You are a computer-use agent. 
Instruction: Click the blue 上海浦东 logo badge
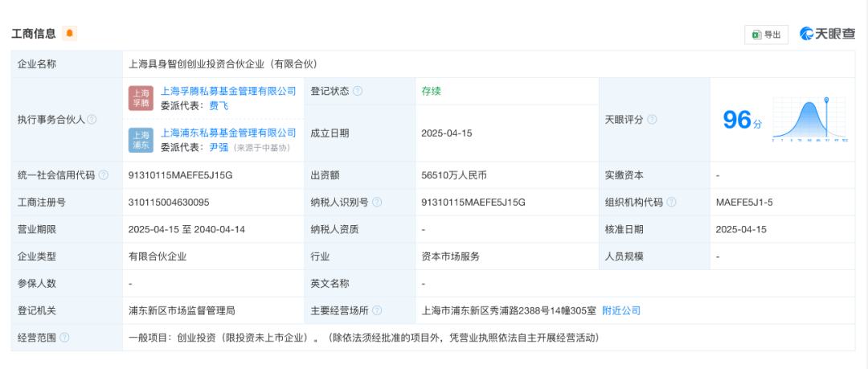tap(141, 140)
